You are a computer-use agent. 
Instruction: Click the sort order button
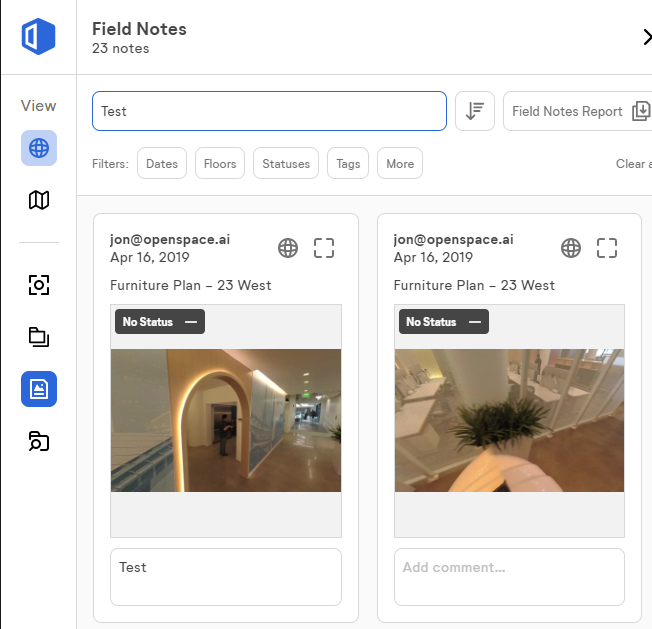pos(475,111)
